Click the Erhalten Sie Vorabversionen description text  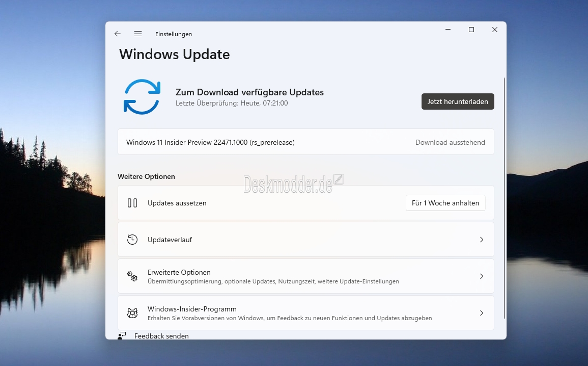290,318
